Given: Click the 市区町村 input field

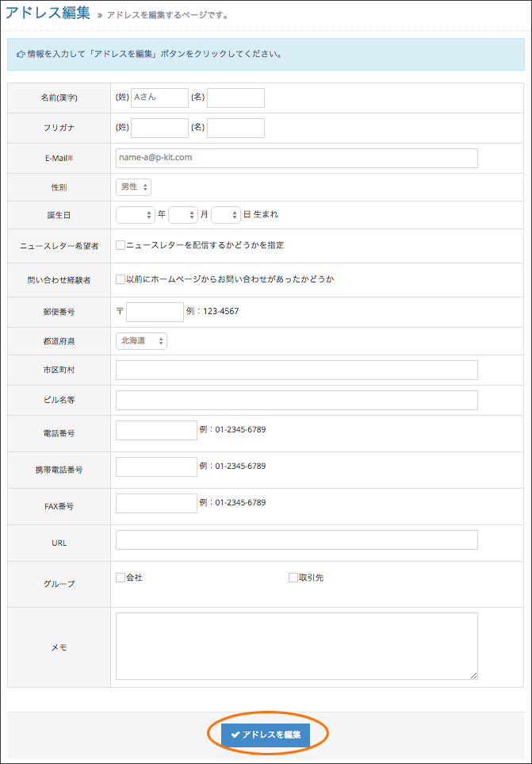Looking at the screenshot, I should click(297, 370).
